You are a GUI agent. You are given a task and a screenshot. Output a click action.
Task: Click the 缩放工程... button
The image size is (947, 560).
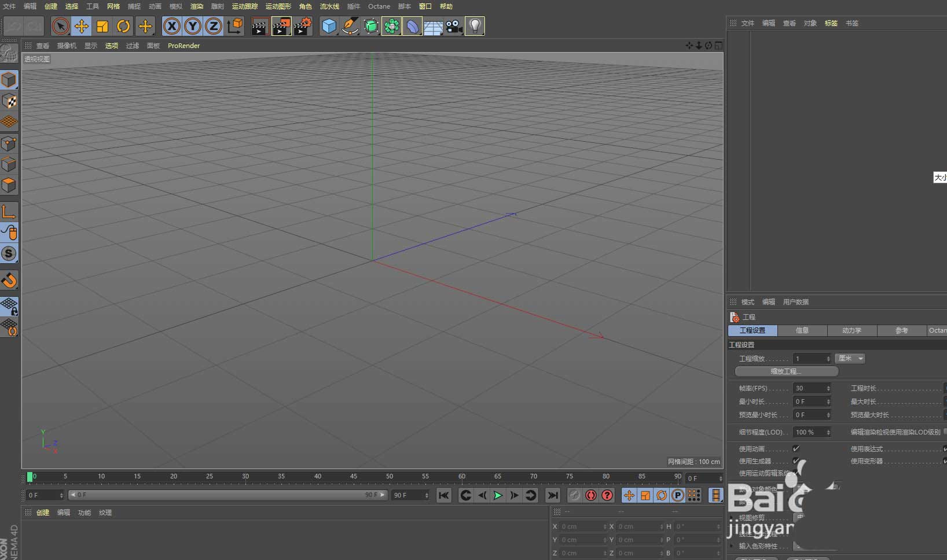tap(786, 371)
